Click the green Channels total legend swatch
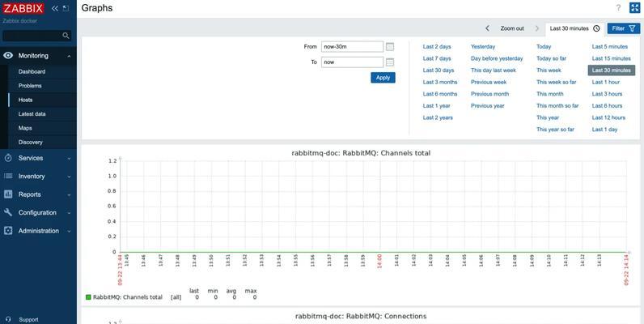Image resolution: width=644 pixels, height=324 pixels. click(88, 297)
